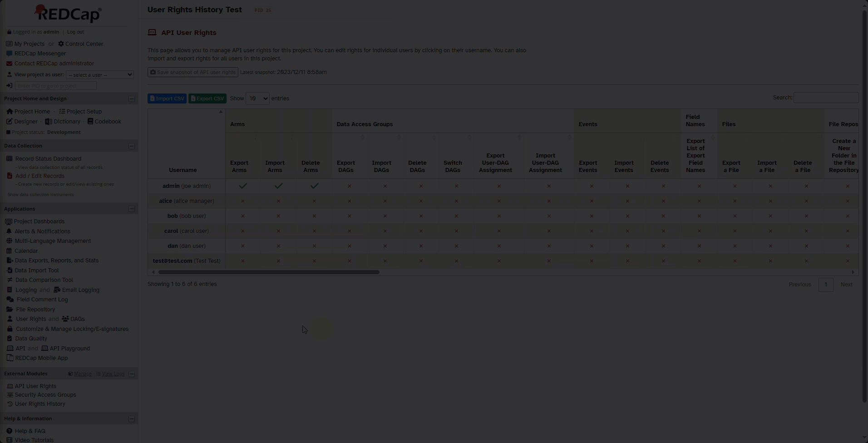Focus the table Search input field

point(826,98)
